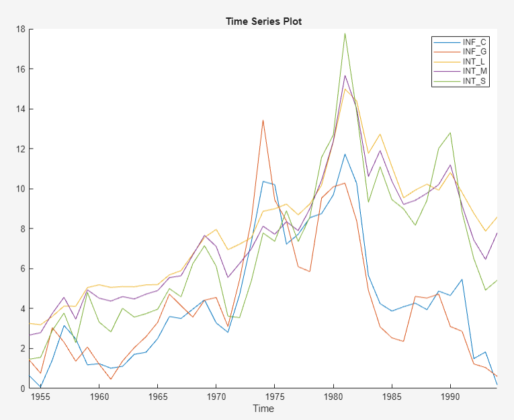Select the INF_C legend entry

coord(460,42)
